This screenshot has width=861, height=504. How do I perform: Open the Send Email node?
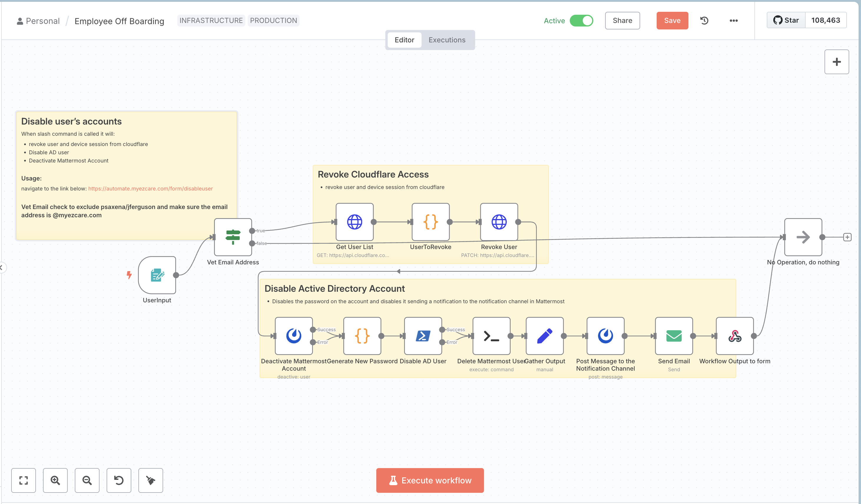click(673, 336)
